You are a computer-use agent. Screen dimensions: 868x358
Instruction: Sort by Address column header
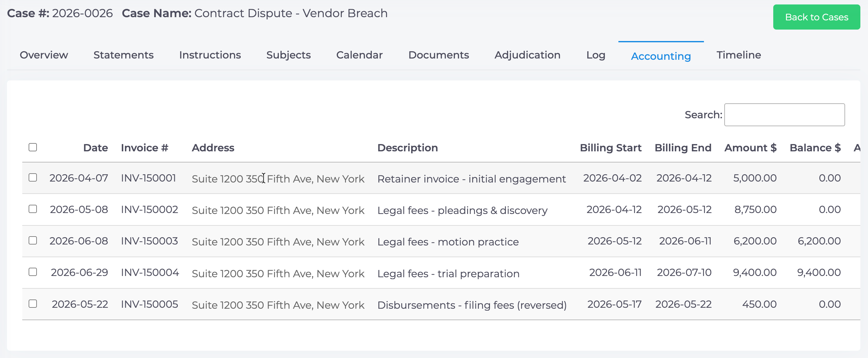pos(213,148)
